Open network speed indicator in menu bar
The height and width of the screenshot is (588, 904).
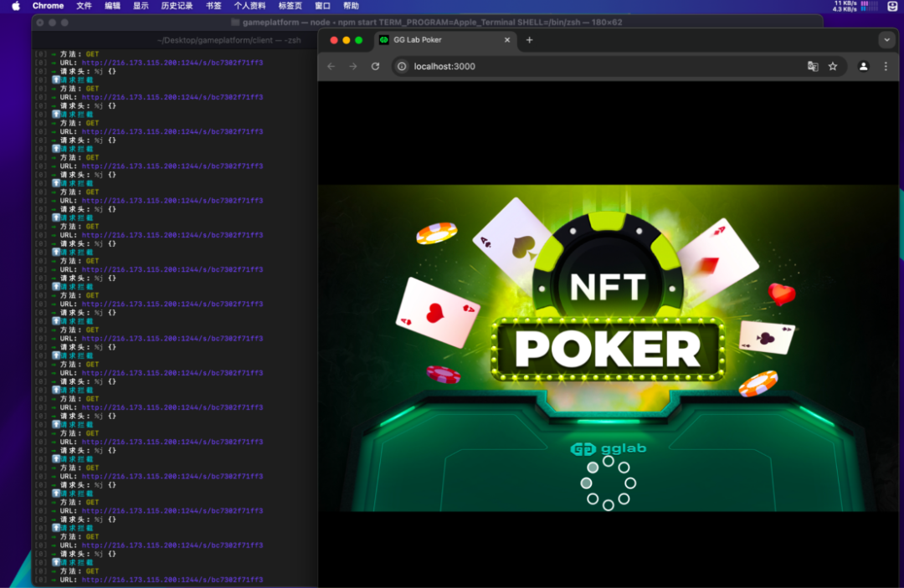click(845, 6)
